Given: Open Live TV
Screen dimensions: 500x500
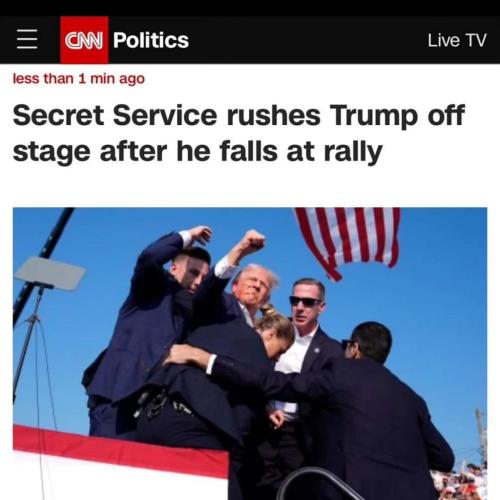Looking at the screenshot, I should point(457,40).
